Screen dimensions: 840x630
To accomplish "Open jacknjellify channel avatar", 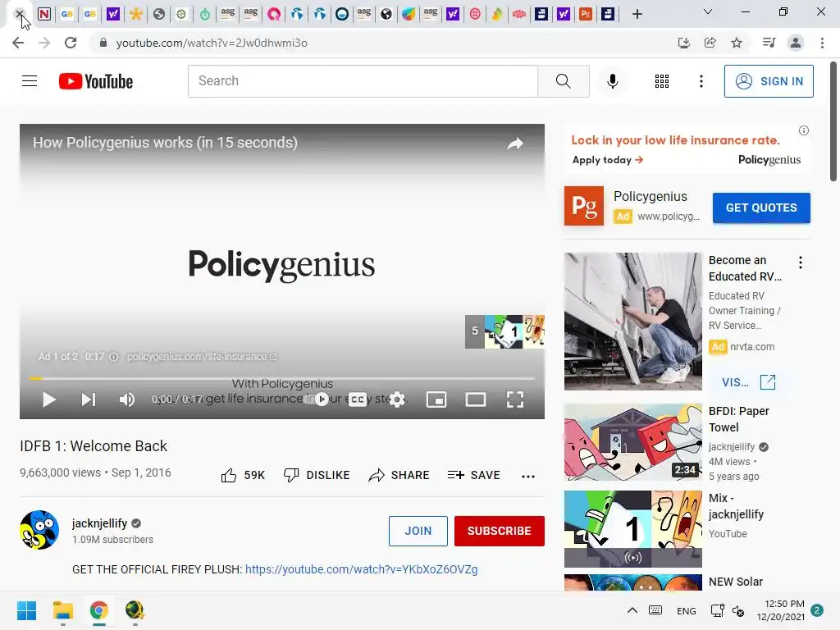I will click(39, 530).
